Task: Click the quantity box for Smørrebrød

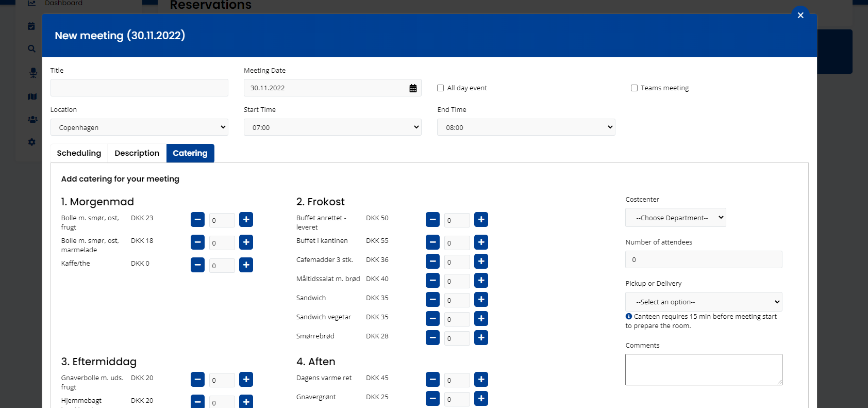Action: (457, 338)
